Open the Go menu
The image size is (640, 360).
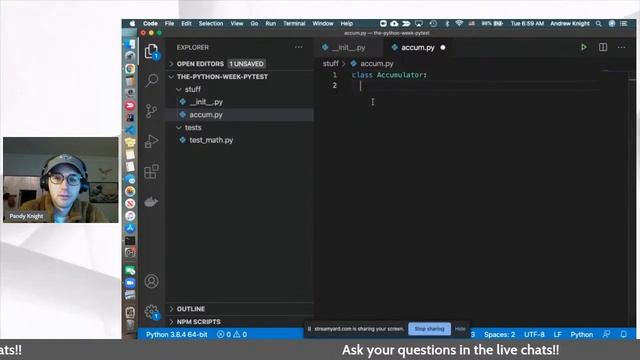pos(254,24)
